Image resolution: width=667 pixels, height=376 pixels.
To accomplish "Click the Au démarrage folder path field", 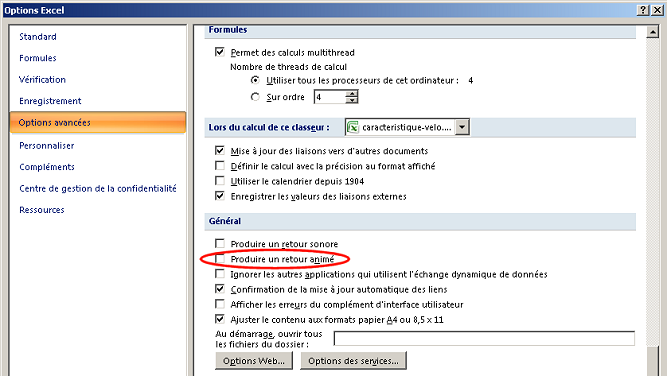I will (x=484, y=339).
